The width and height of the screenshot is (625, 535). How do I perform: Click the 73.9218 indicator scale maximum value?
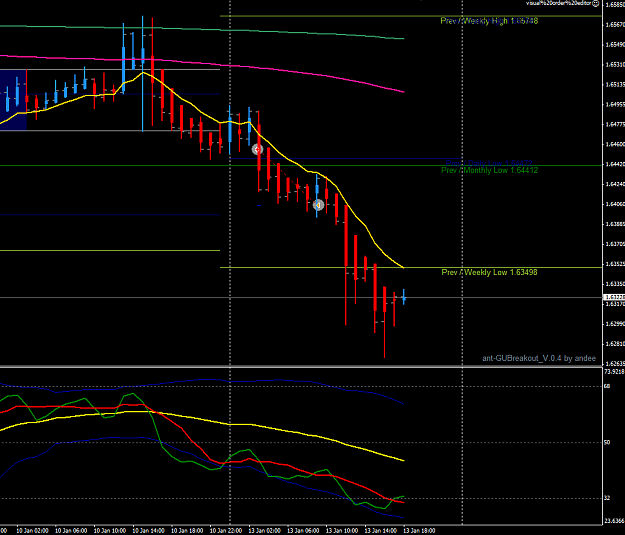(614, 372)
